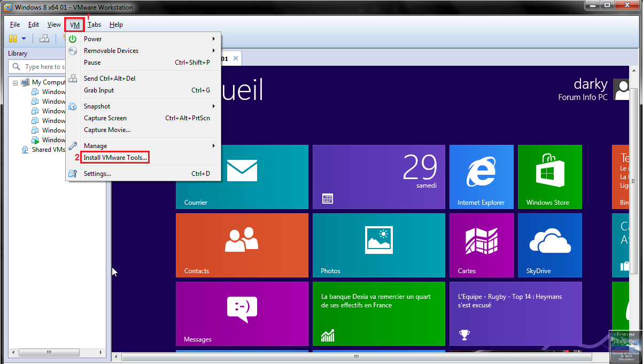
Task: Close the VM tab with its X button
Action: (x=235, y=58)
